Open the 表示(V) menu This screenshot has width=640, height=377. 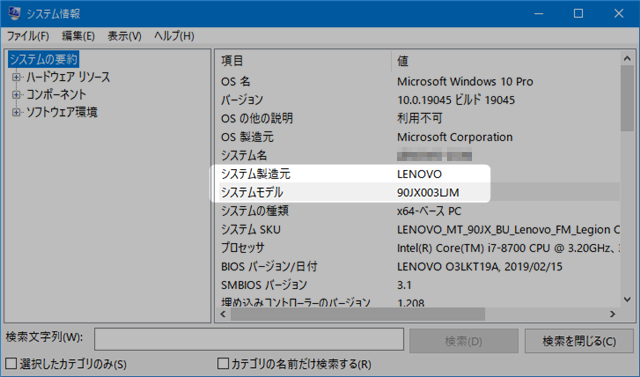[124, 36]
